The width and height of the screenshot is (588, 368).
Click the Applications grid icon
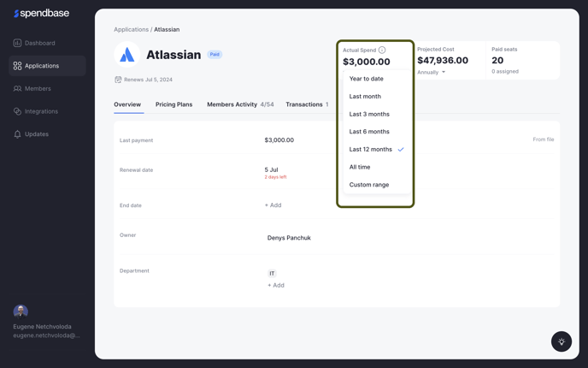[x=17, y=66]
